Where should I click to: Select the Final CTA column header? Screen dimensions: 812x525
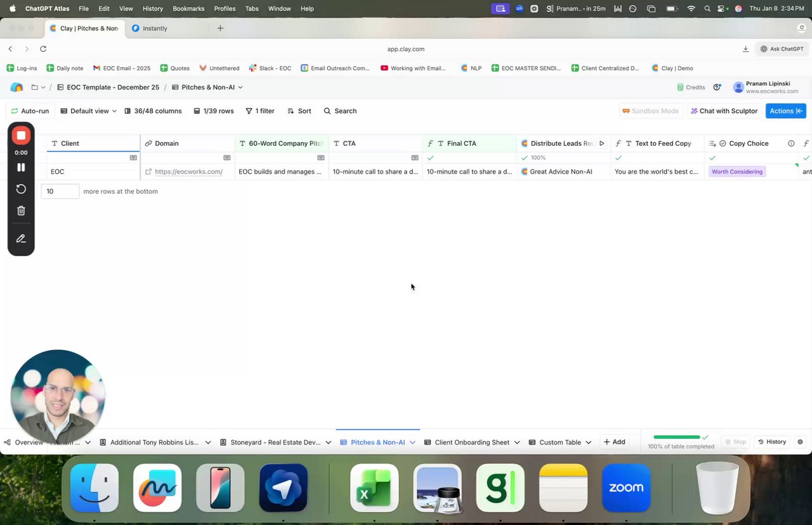coord(469,143)
